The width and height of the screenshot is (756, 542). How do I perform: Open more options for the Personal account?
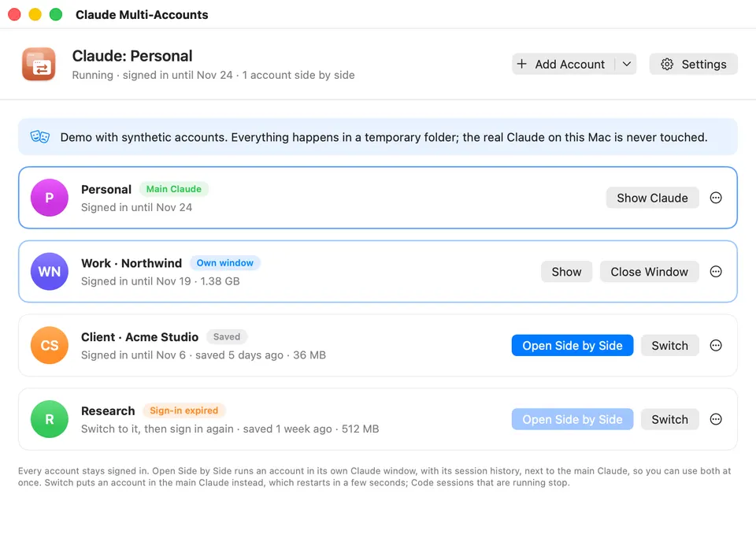[x=716, y=198]
